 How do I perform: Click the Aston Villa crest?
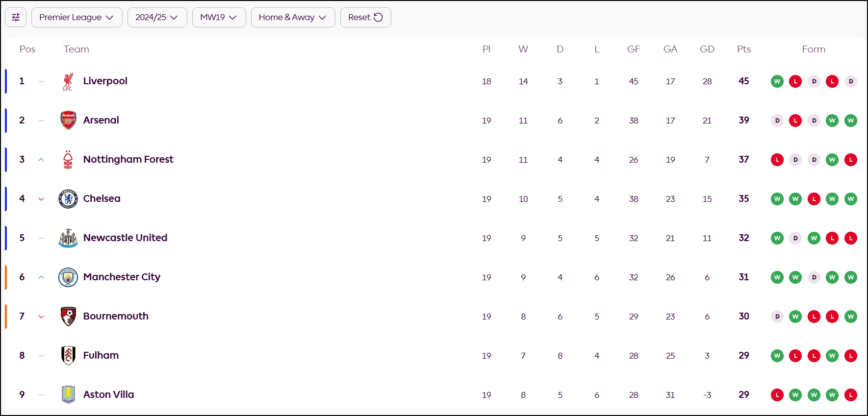click(68, 395)
